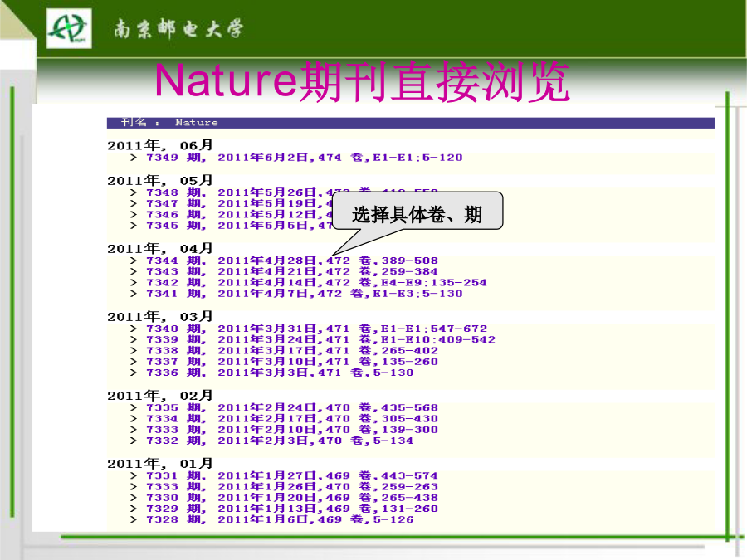Click the 2011年, 01月 heading
Viewport: 747px width, 560px height.
tap(159, 464)
